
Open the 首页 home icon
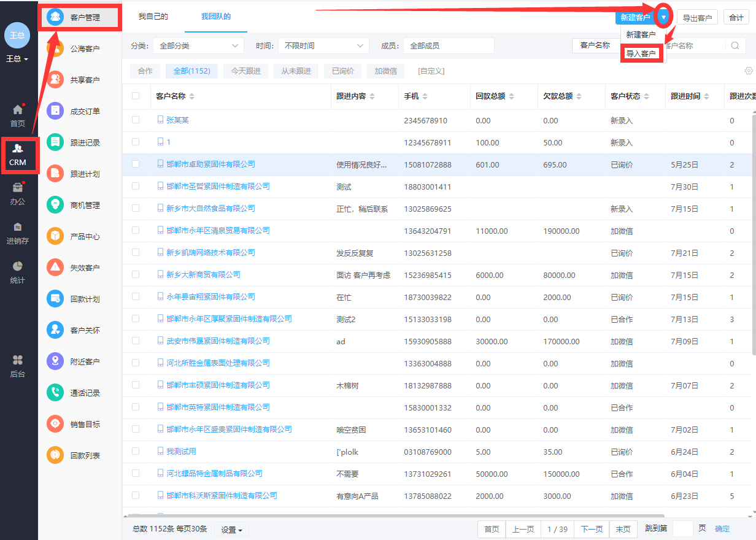point(18,110)
